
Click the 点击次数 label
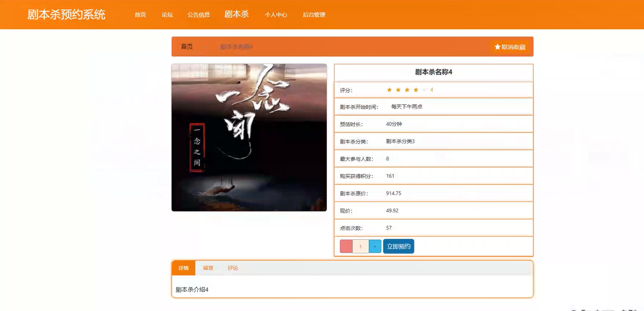click(351, 229)
